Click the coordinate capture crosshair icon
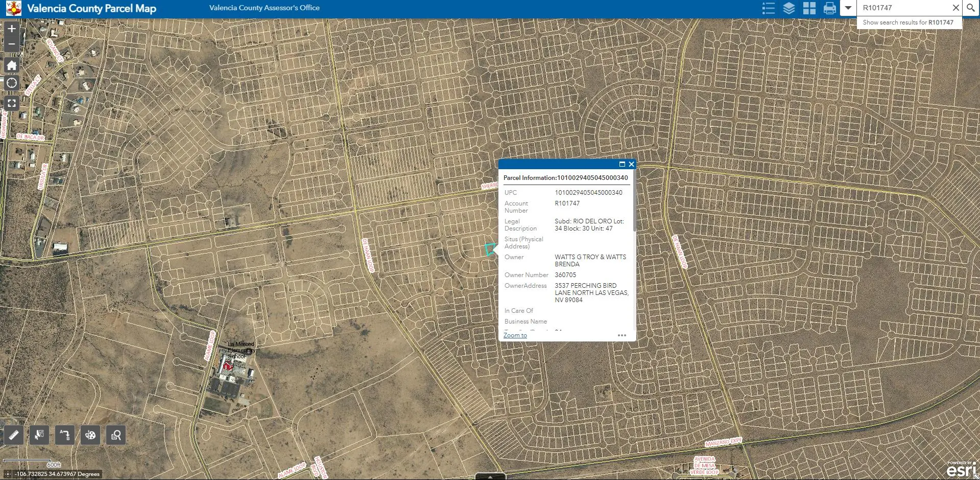 click(8, 474)
